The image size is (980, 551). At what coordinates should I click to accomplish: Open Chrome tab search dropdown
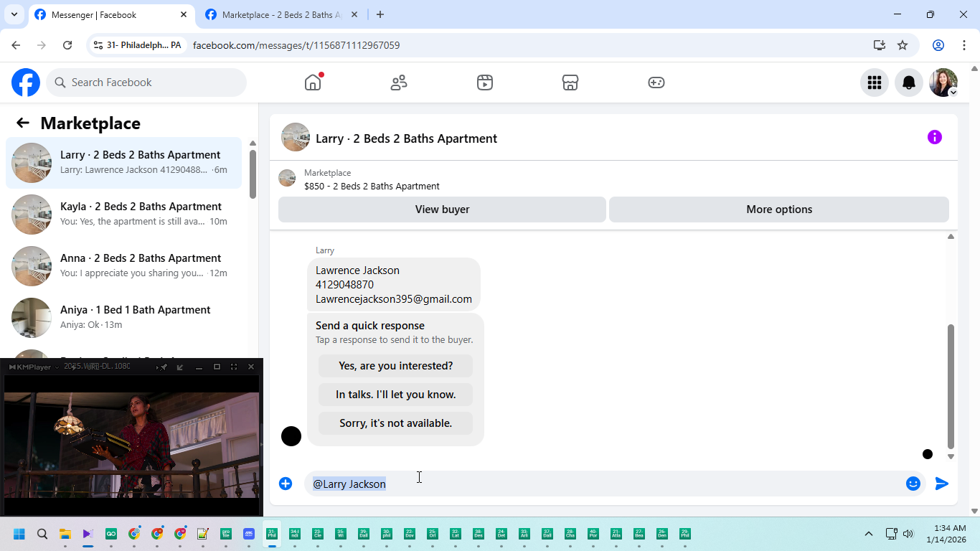14,14
